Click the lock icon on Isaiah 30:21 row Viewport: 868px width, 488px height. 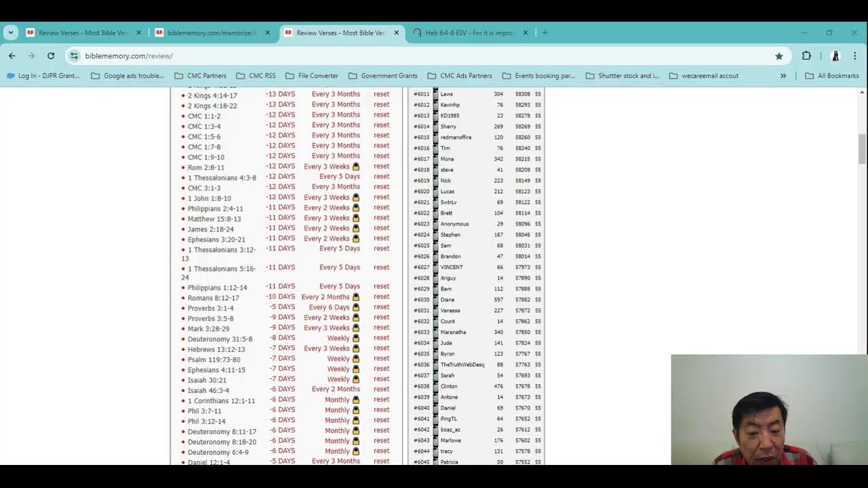[x=355, y=380]
